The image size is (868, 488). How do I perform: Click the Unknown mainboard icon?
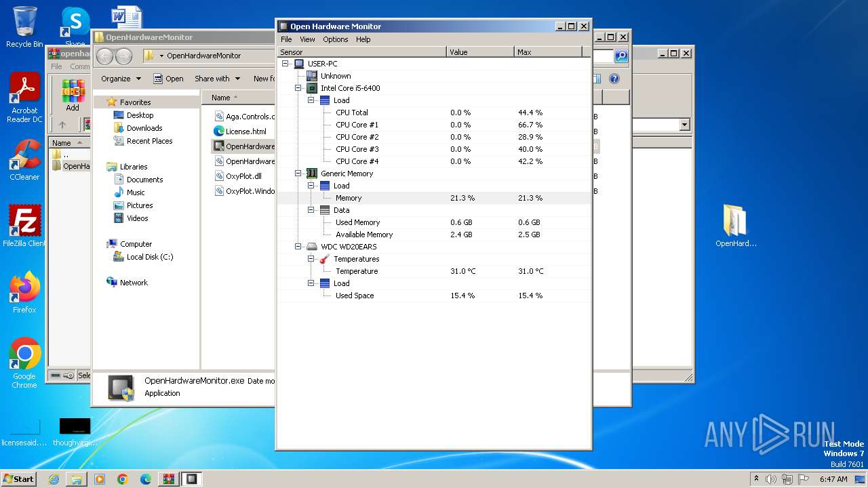[312, 76]
